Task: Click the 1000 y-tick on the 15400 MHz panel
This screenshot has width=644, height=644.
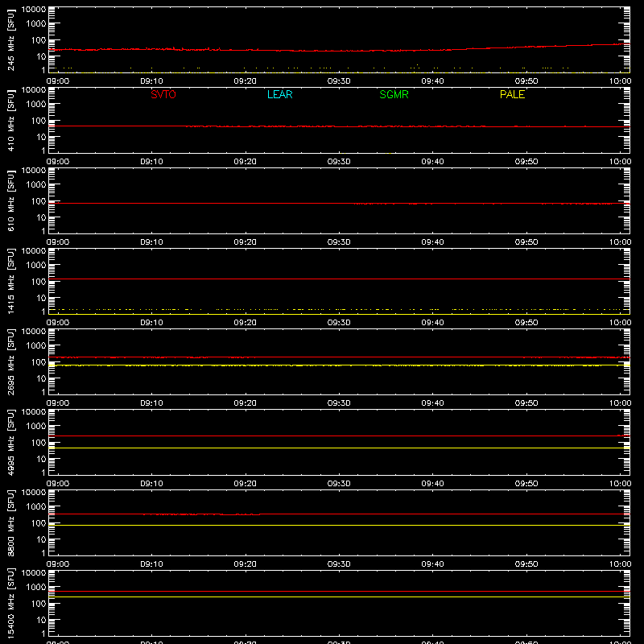Action: [36, 588]
